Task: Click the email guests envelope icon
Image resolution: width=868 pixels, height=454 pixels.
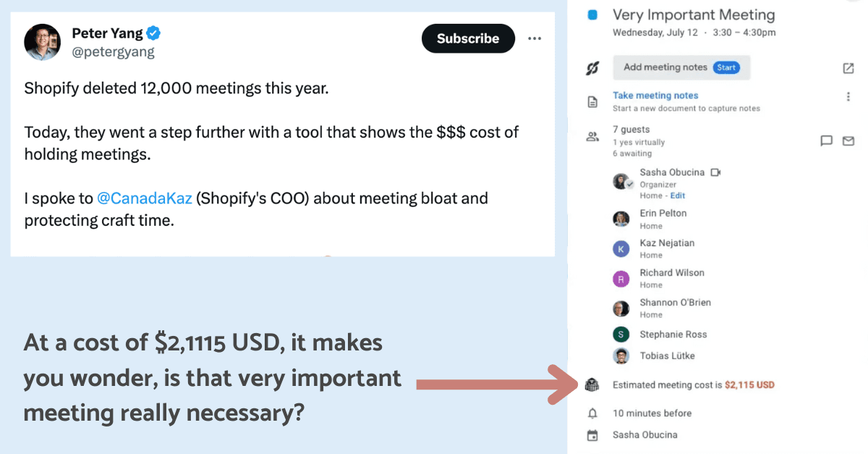Action: [848, 141]
